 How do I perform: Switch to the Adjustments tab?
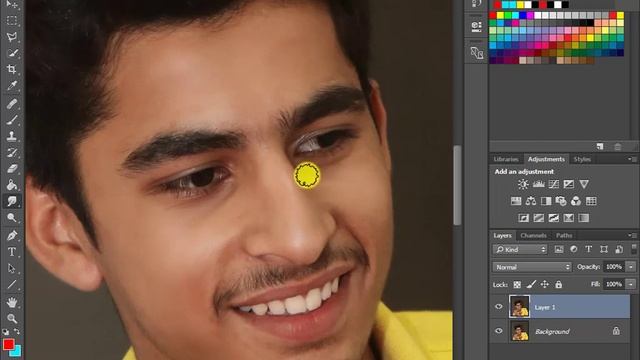546,159
